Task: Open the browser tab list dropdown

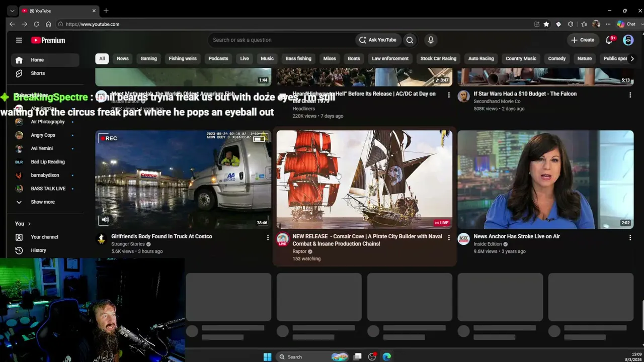Action: click(x=12, y=11)
